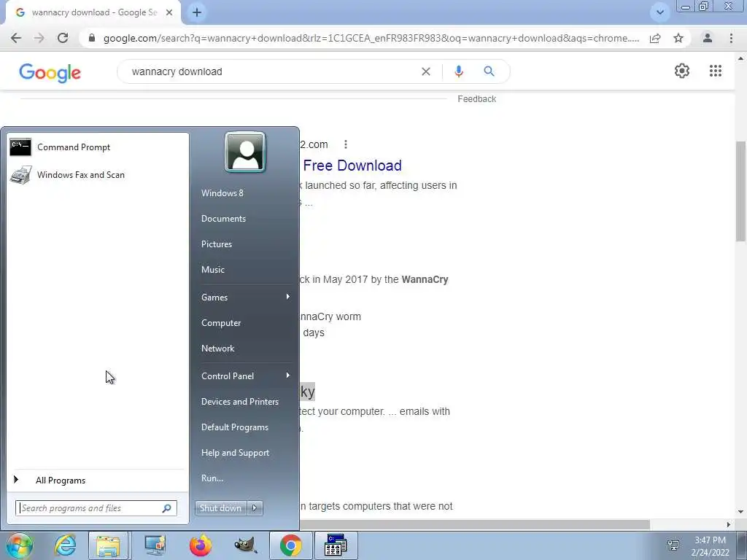Open Help and Support
Image resolution: width=747 pixels, height=560 pixels.
click(235, 453)
